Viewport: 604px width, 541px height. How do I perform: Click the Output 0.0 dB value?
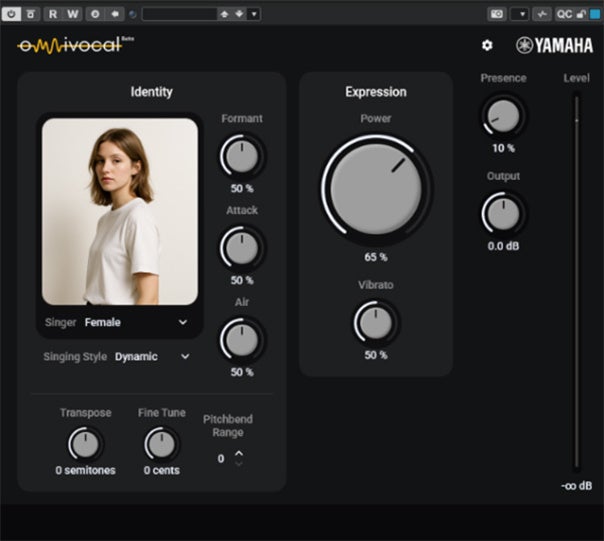point(503,246)
